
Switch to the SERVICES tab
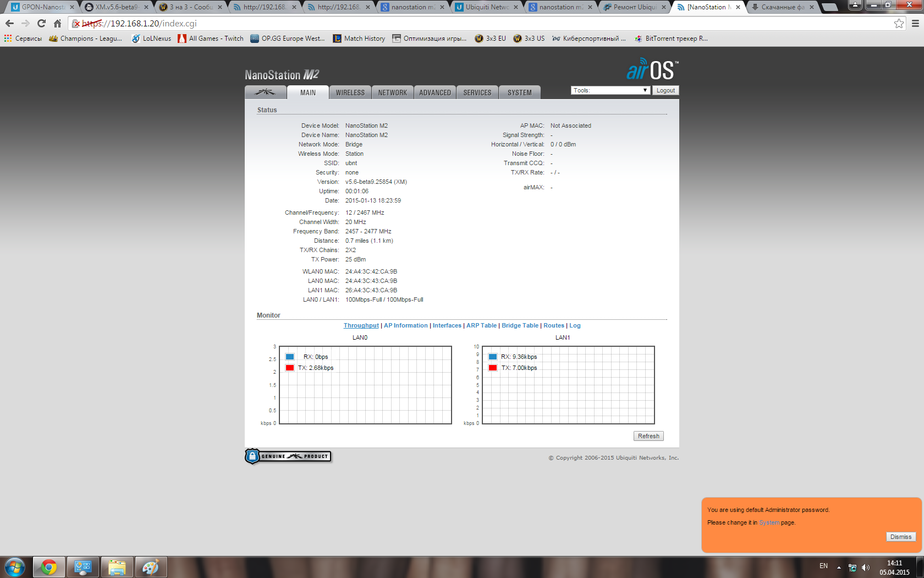pos(477,92)
